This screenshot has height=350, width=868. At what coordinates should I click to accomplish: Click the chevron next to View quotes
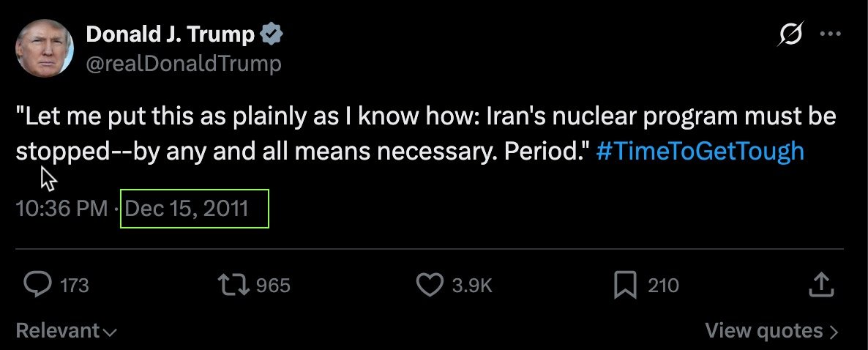(x=833, y=332)
